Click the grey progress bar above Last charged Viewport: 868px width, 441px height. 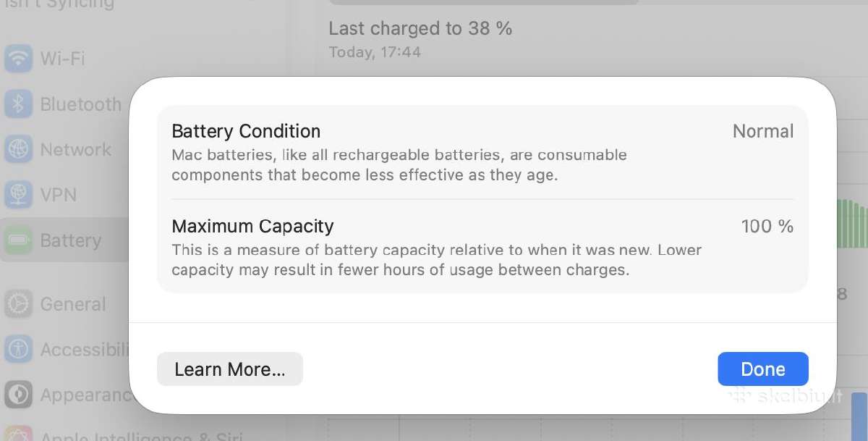(598, 2)
